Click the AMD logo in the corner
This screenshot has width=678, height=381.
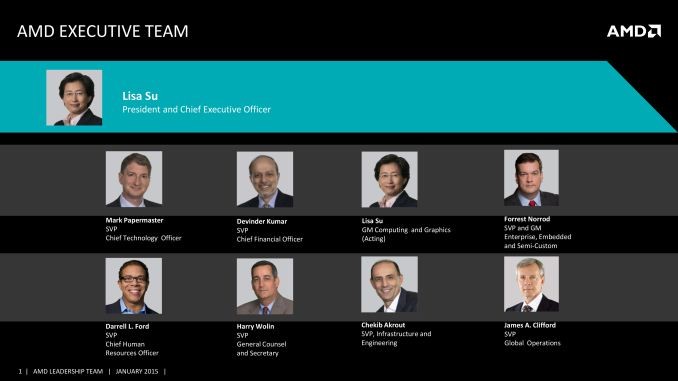pos(634,31)
